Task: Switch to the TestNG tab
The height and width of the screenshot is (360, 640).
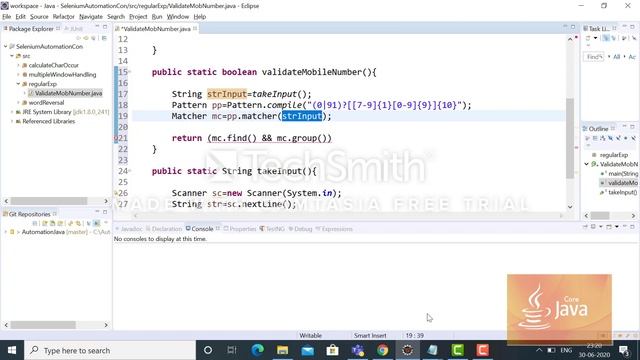Action: point(272,229)
